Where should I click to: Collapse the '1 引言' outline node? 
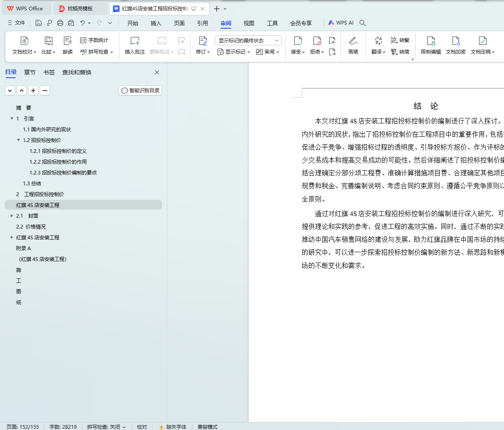pos(12,118)
